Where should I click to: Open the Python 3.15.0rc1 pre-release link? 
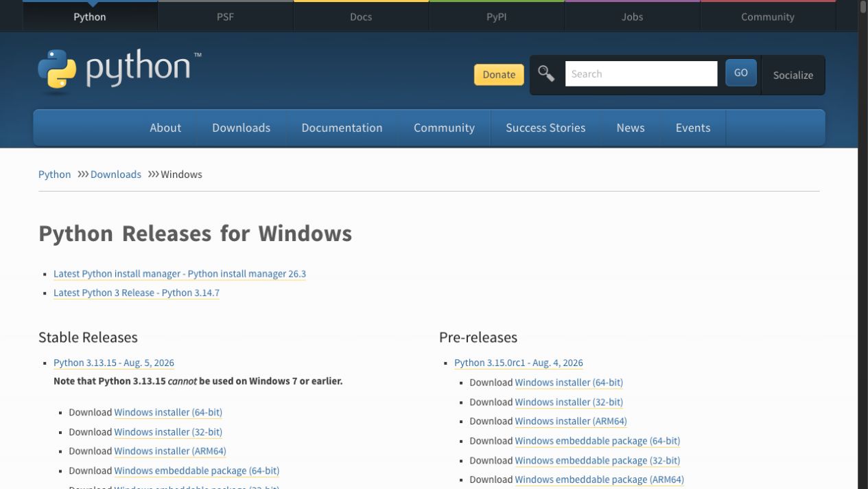click(519, 363)
